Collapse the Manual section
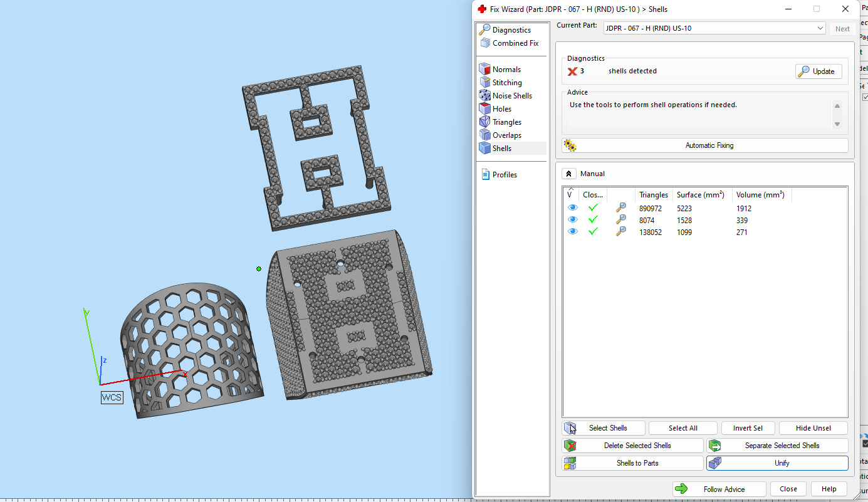Screen dimensions: 868x502 569,174
